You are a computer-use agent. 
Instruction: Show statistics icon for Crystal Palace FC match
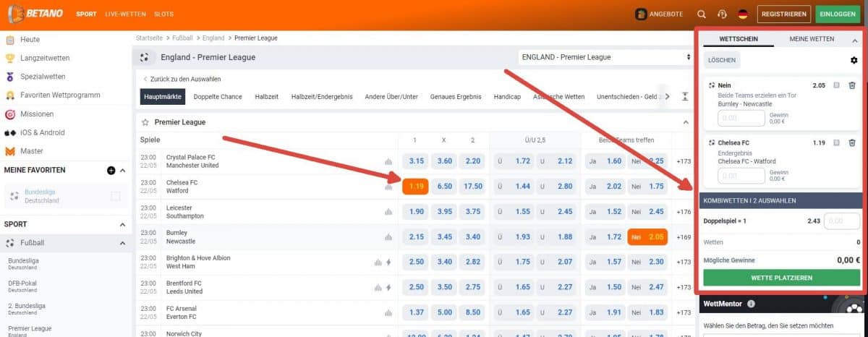point(388,161)
